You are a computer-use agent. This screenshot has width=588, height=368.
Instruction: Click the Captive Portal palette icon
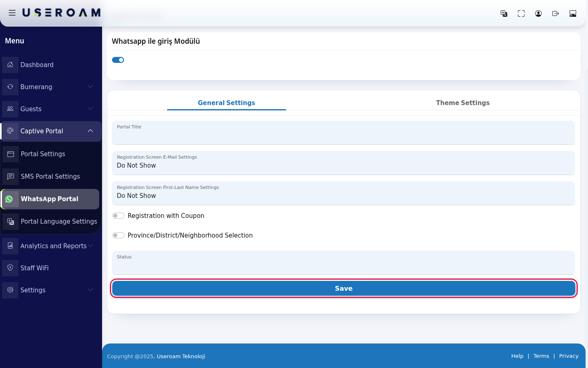pos(10,131)
